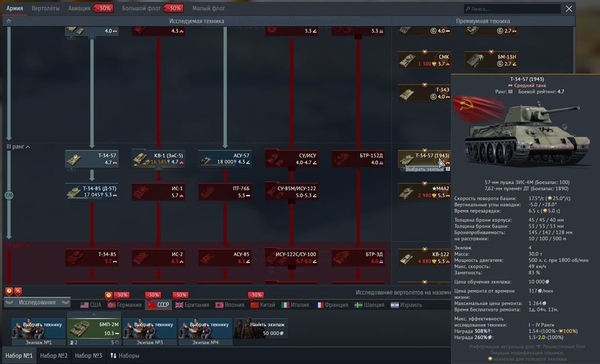Switch to preset Набор №1
This screenshot has height=364, width=600.
pyautogui.click(x=19, y=356)
